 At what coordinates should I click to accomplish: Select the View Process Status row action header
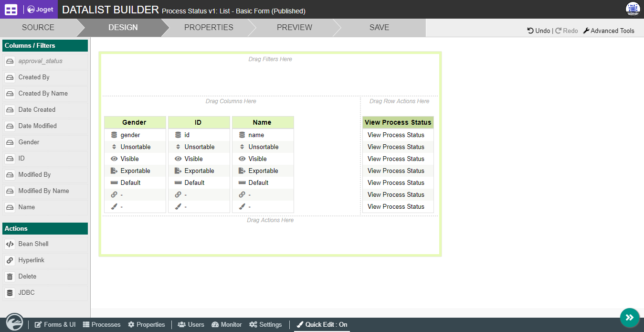(x=398, y=122)
